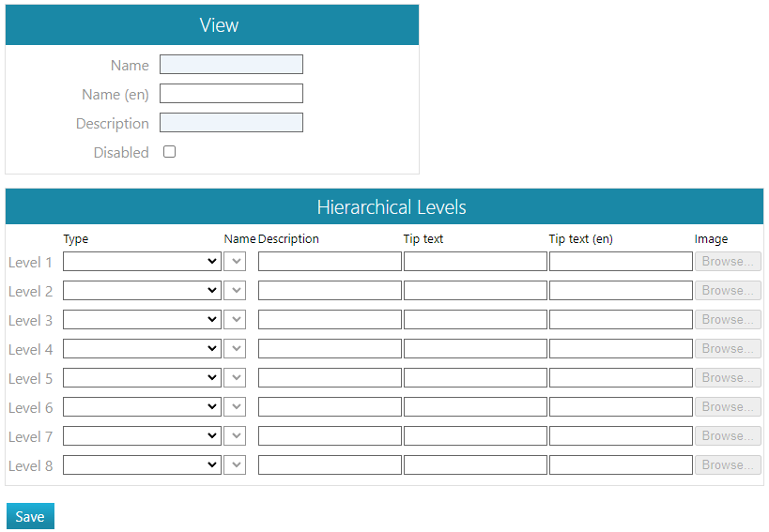The width and height of the screenshot is (769, 532).
Task: Focus the Level 2 Tip text field
Action: [475, 291]
